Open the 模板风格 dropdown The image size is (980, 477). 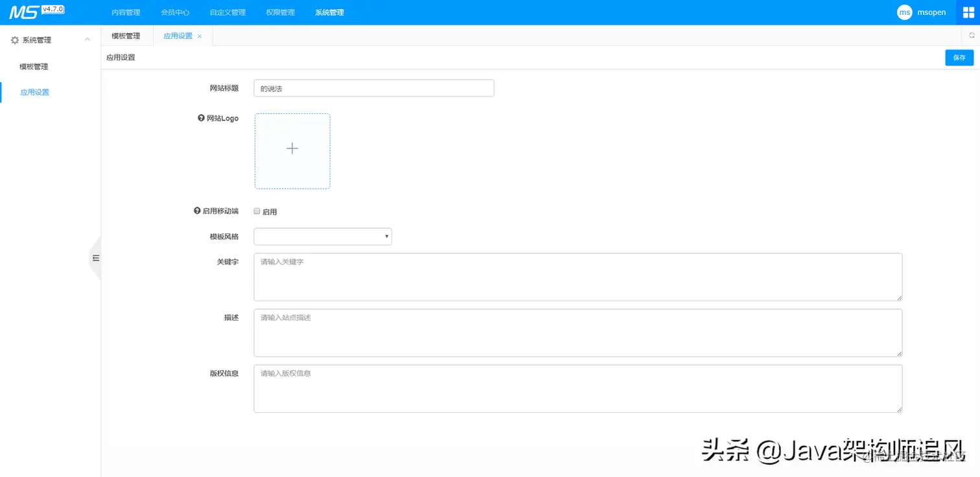pos(322,236)
